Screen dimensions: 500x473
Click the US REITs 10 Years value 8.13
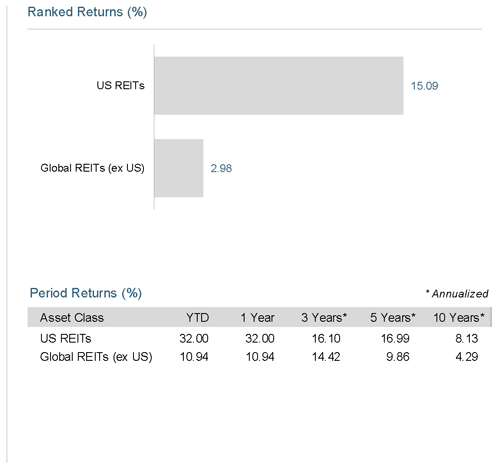pyautogui.click(x=467, y=339)
